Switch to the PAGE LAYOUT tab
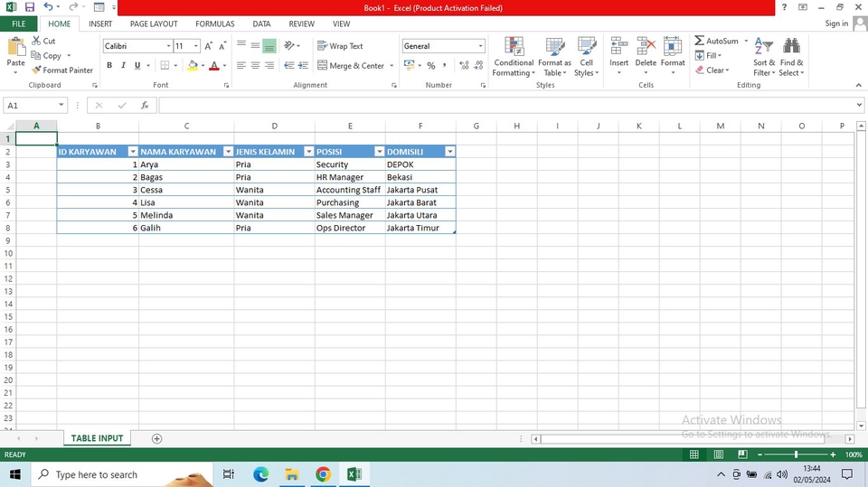868x487 pixels. 154,23
